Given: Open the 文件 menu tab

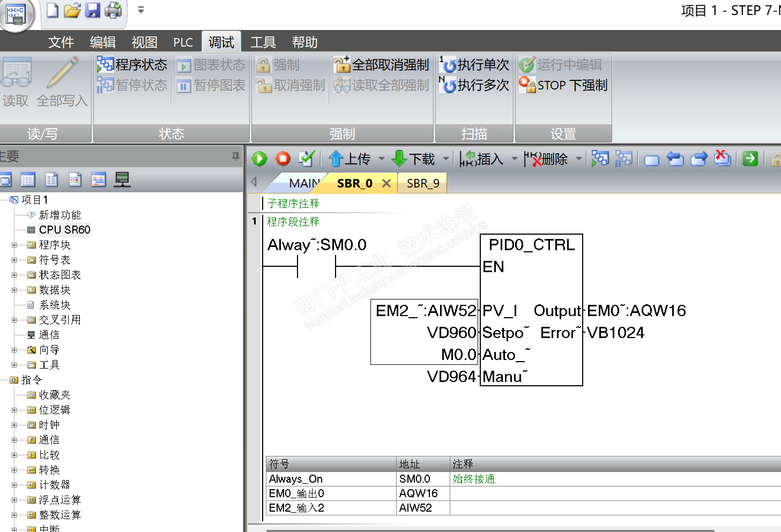Looking at the screenshot, I should (x=61, y=42).
